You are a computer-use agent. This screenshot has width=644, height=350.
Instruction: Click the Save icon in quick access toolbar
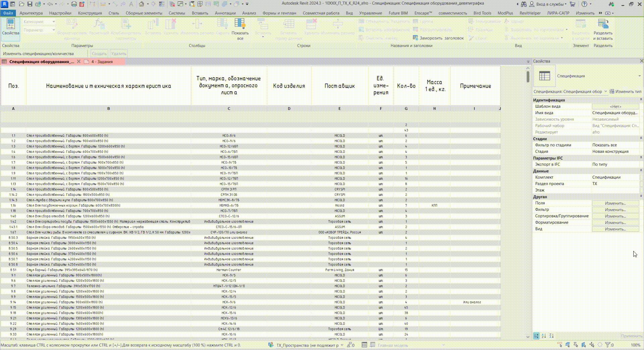(x=30, y=4)
